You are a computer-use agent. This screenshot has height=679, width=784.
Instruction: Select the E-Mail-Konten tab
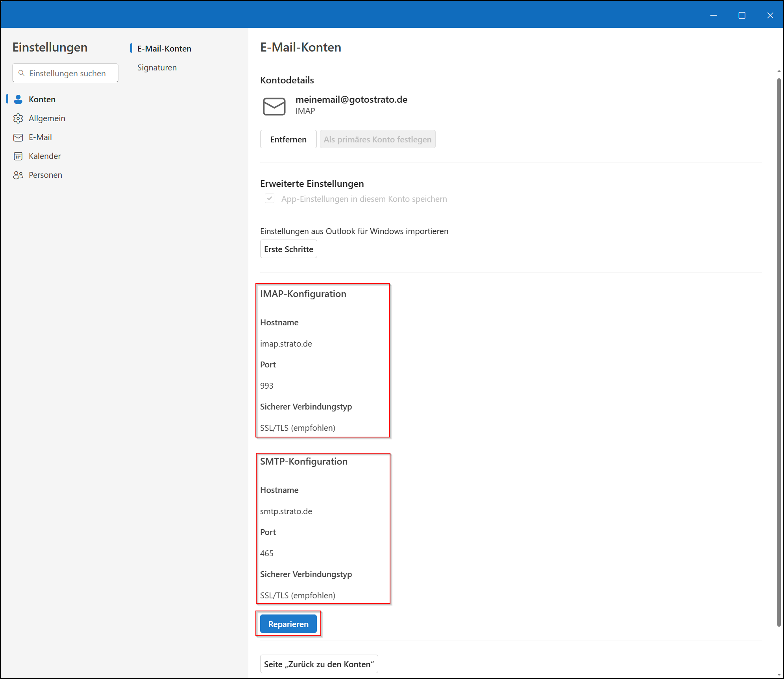coord(164,48)
